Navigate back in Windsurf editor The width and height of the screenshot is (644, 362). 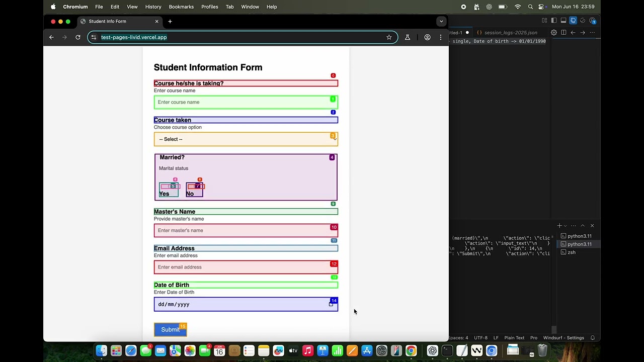[x=573, y=33]
